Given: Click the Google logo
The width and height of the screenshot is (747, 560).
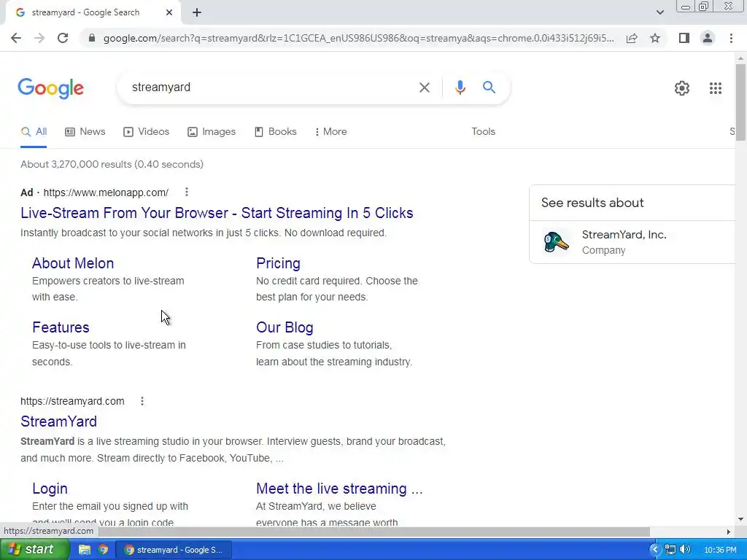Looking at the screenshot, I should pyautogui.click(x=50, y=88).
